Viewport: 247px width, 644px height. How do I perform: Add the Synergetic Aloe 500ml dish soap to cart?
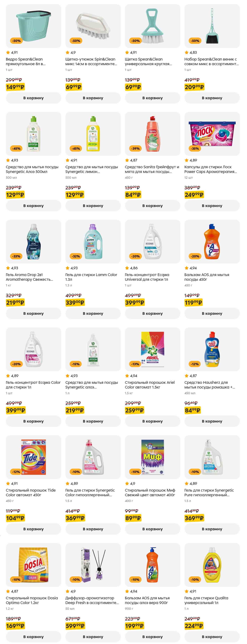click(x=33, y=206)
